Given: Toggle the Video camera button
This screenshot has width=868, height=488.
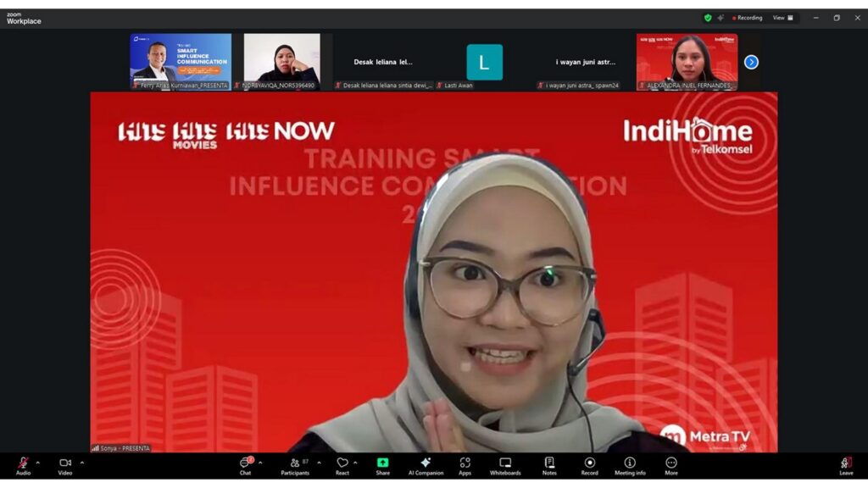Looking at the screenshot, I should pyautogui.click(x=64, y=466).
